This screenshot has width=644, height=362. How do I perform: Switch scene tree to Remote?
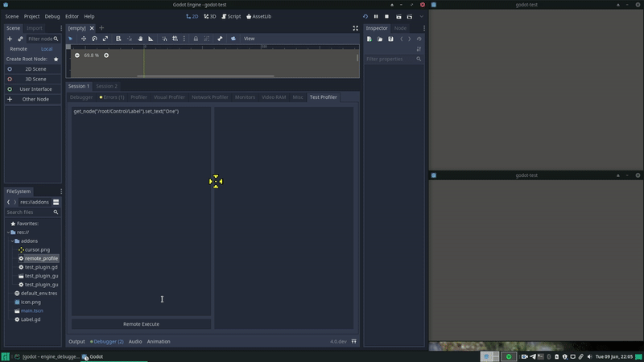coord(19,49)
